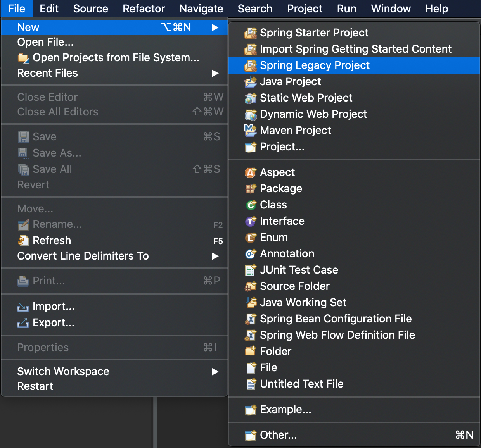Click the Refresh icon in File menu
The width and height of the screenshot is (481, 448).
pos(23,241)
